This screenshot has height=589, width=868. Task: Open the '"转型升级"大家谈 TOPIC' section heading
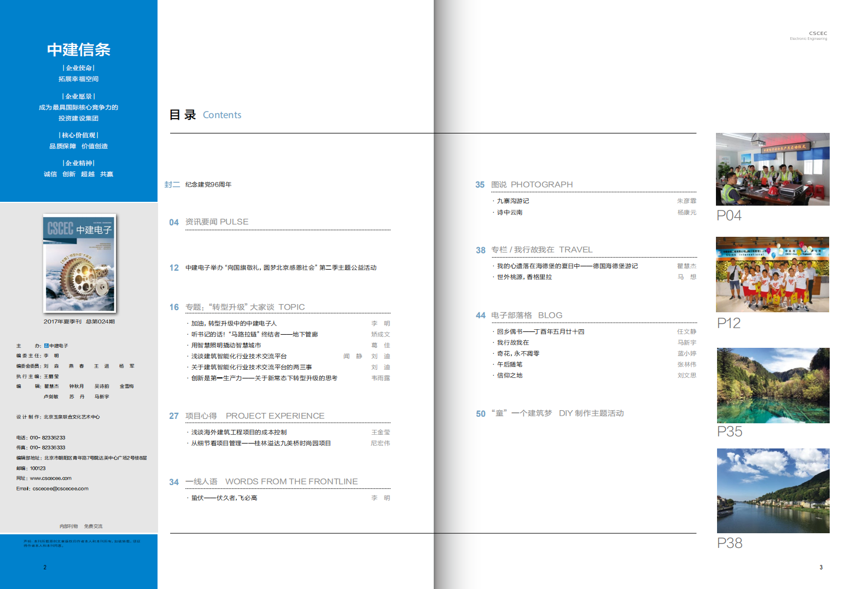coord(245,307)
